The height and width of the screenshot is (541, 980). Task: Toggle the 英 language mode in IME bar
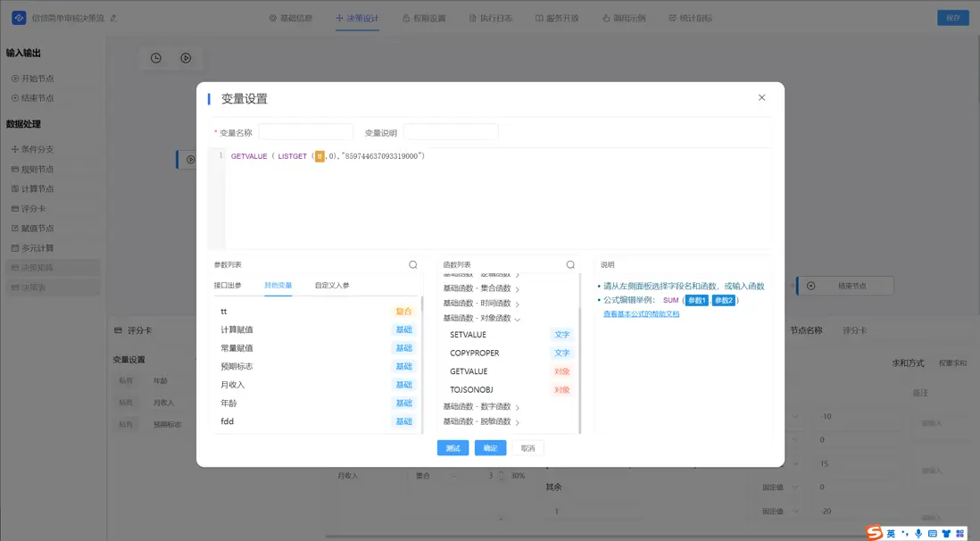[x=892, y=534]
